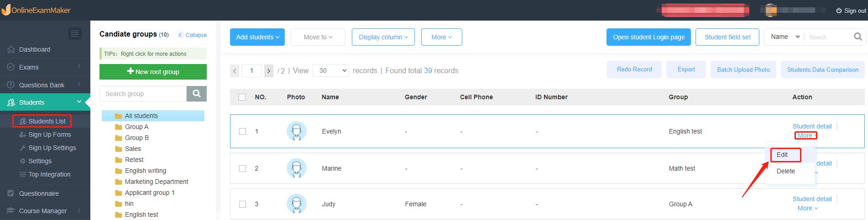The height and width of the screenshot is (220, 868).
Task: Click the Group A folder icon
Action: click(119, 127)
